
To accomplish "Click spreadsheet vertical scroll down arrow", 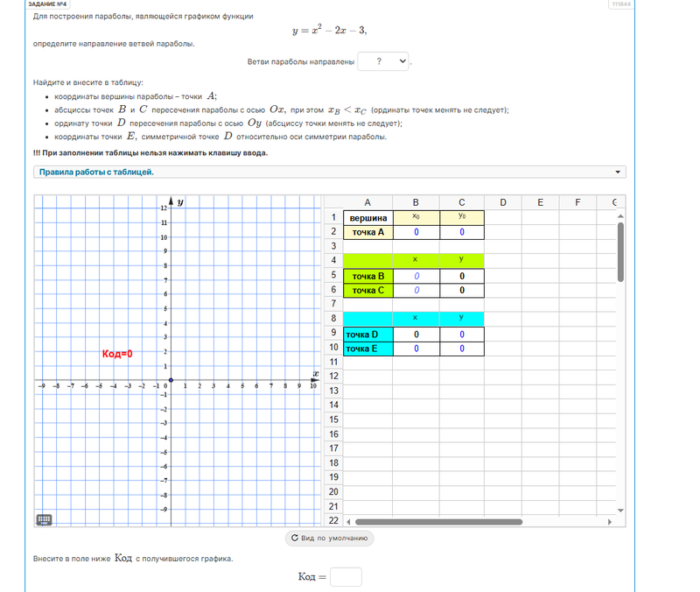I will tap(620, 510).
